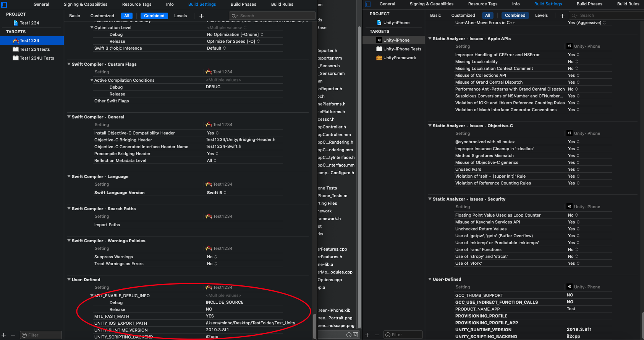The height and width of the screenshot is (340, 644).
Task: Click Unity-iPhone column icon under Static Analyzer - Apple APIs
Action: click(570, 46)
